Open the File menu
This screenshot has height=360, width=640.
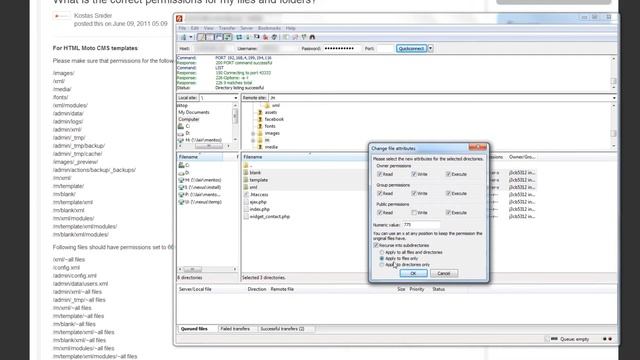pos(182,28)
